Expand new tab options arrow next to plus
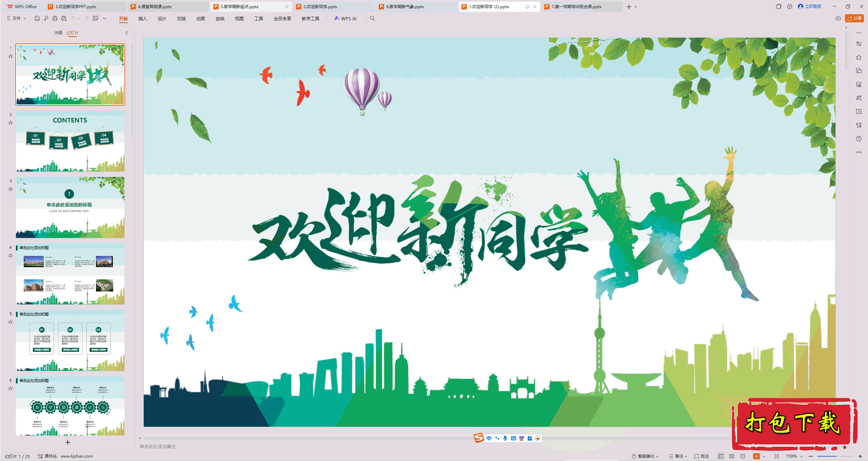The height and width of the screenshot is (461, 868). [x=636, y=7]
